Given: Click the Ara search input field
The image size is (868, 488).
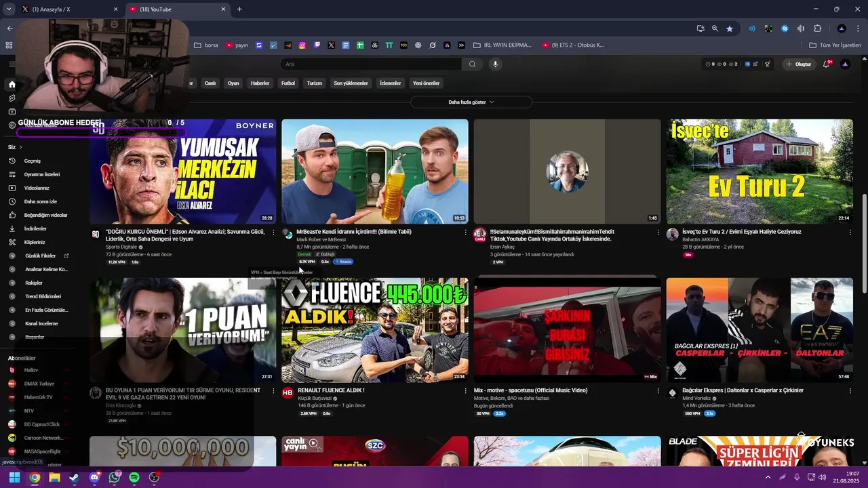Looking at the screenshot, I should tap(372, 64).
